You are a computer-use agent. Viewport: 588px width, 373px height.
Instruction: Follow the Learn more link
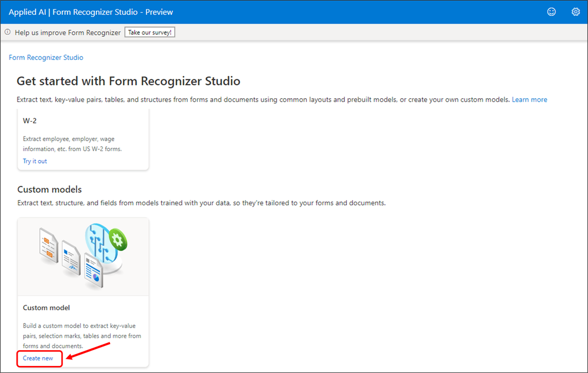point(529,99)
